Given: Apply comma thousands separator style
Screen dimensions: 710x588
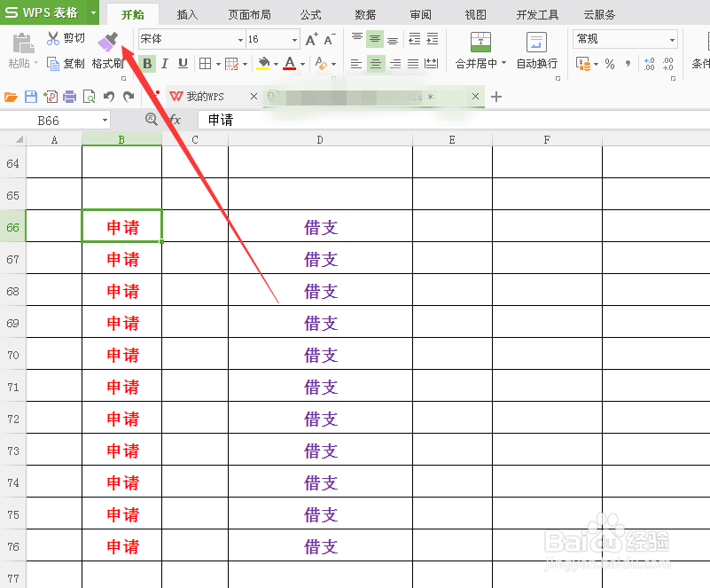Looking at the screenshot, I should (x=628, y=64).
